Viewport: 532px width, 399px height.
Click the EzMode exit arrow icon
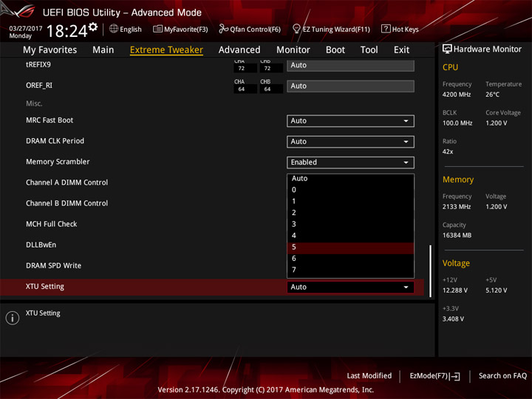coord(455,376)
